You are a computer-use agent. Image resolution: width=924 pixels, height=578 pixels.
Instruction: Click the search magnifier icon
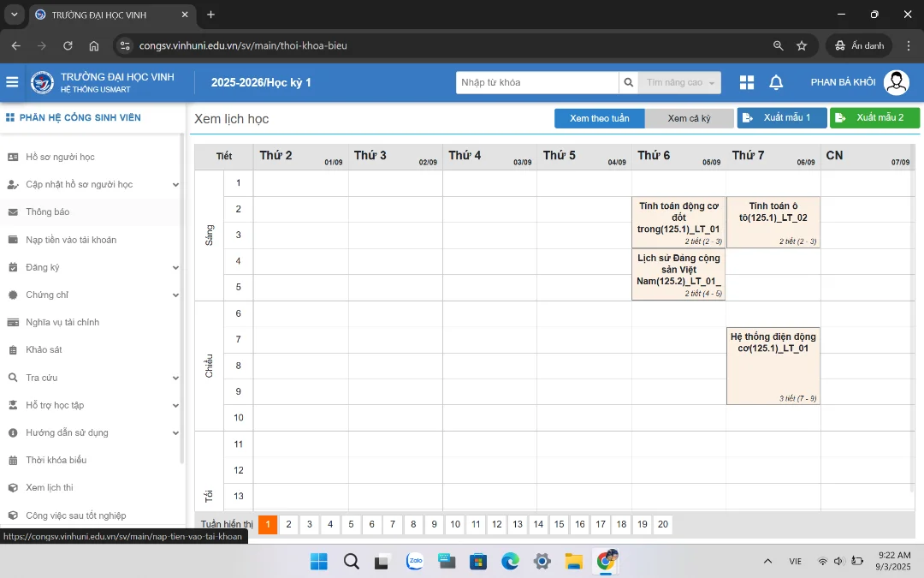click(629, 82)
